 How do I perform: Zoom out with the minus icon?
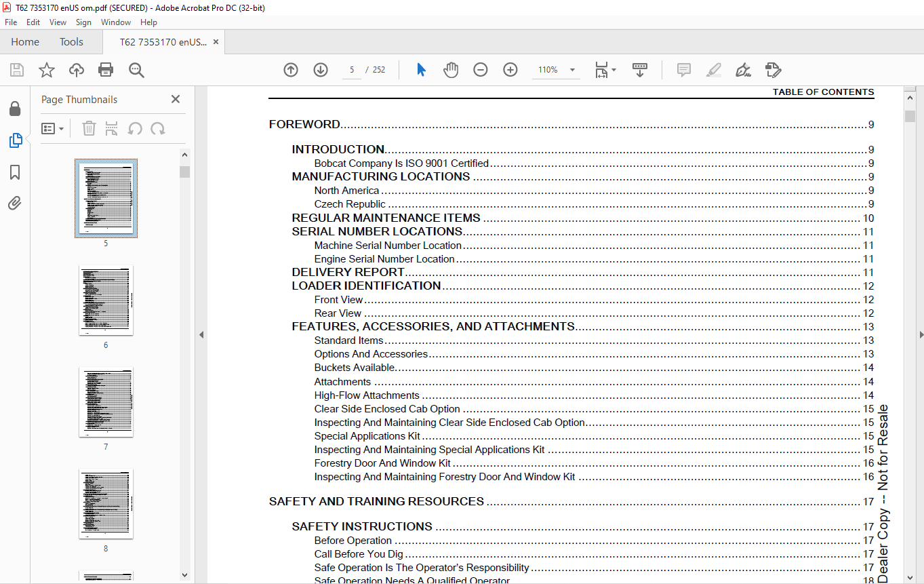481,70
